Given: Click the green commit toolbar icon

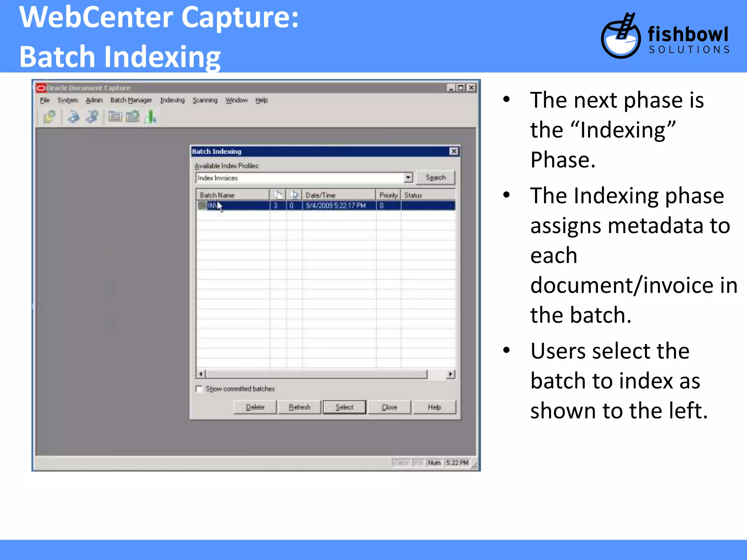Looking at the screenshot, I should 150,117.
